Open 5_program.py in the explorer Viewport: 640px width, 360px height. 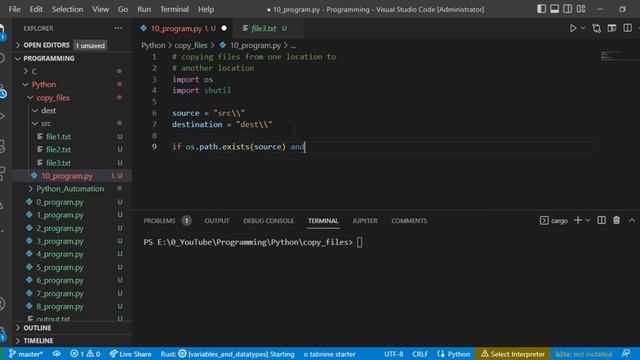pyautogui.click(x=60, y=267)
